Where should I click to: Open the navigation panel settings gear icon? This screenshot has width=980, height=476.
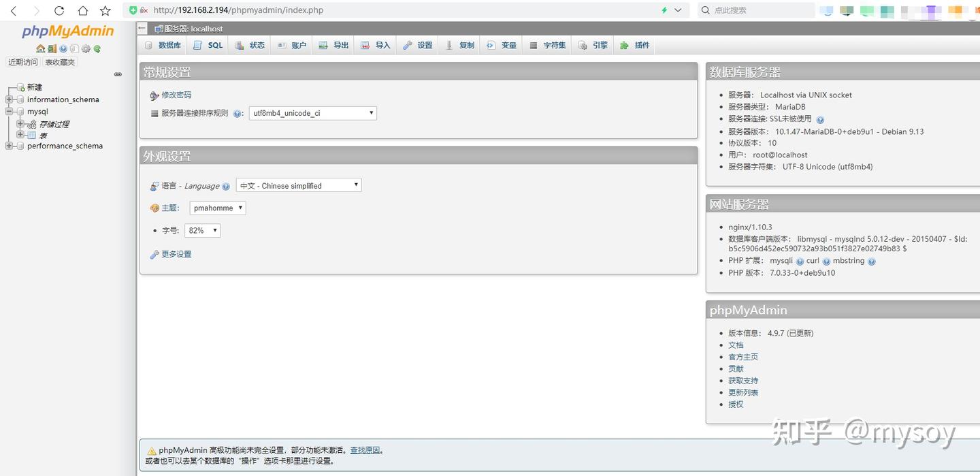point(86,49)
